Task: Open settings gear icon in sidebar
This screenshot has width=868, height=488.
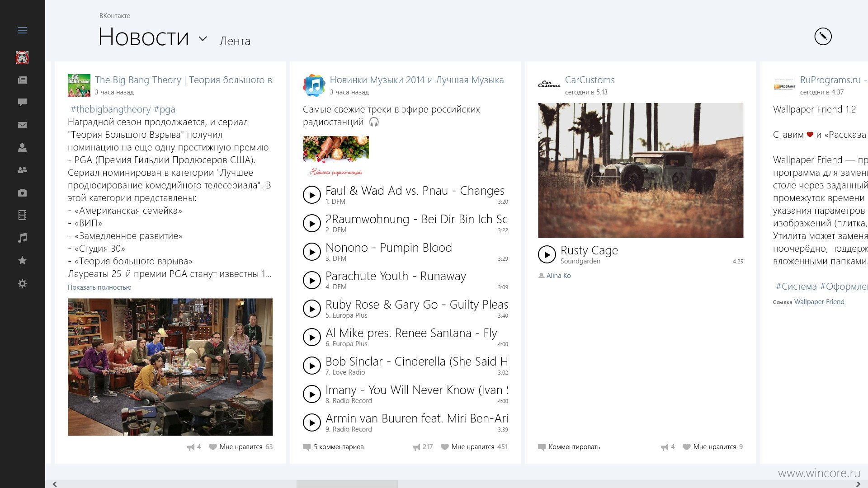Action: (22, 284)
